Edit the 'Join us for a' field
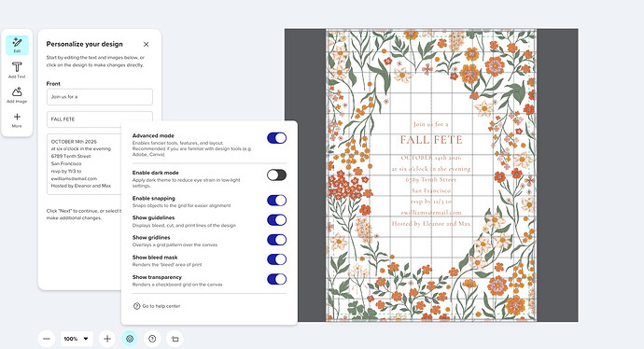 pyautogui.click(x=100, y=97)
